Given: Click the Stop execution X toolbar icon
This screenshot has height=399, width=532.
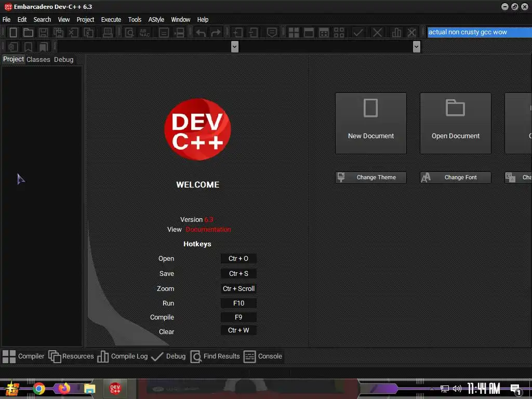Looking at the screenshot, I should point(377,33).
